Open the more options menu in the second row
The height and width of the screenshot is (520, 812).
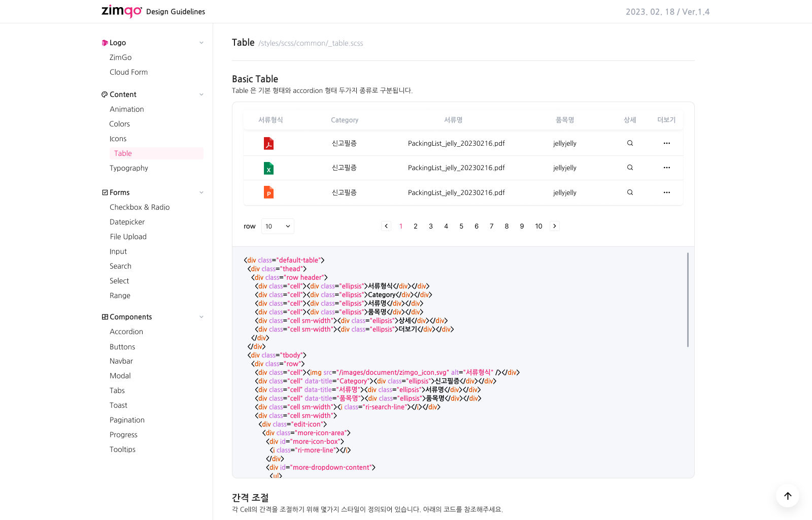pyautogui.click(x=666, y=168)
